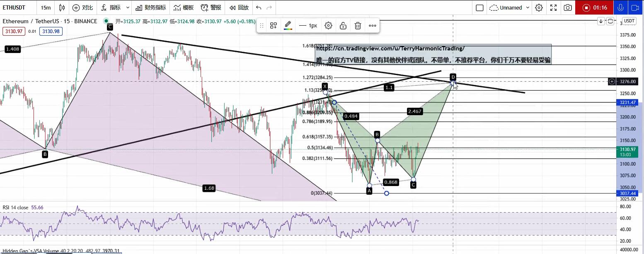Click the 2.467 ratio label

point(415,111)
